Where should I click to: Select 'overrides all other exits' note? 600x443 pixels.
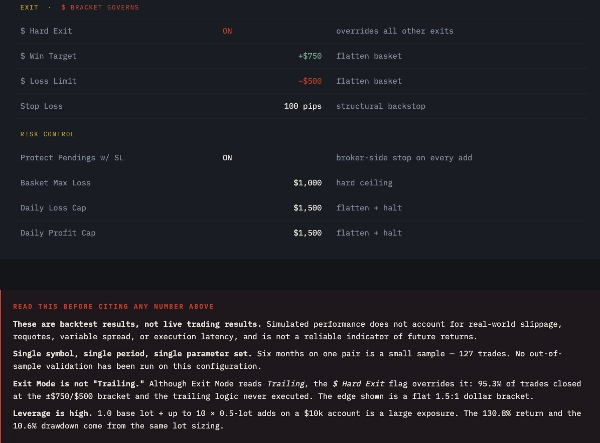point(395,31)
